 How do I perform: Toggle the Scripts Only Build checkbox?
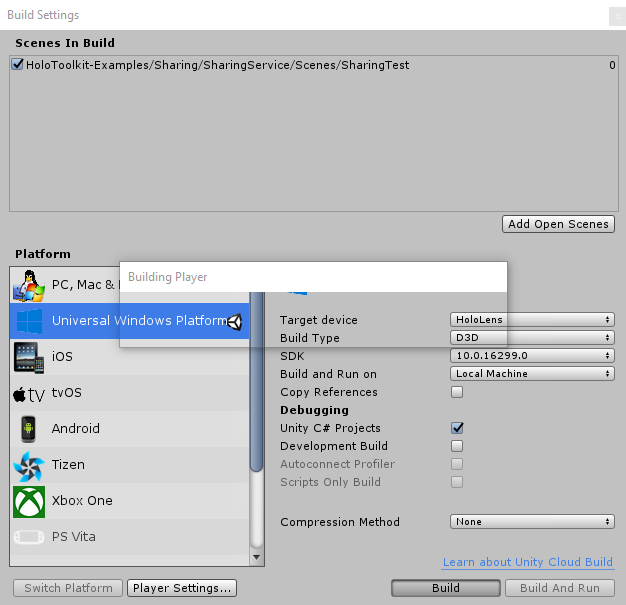coord(457,482)
